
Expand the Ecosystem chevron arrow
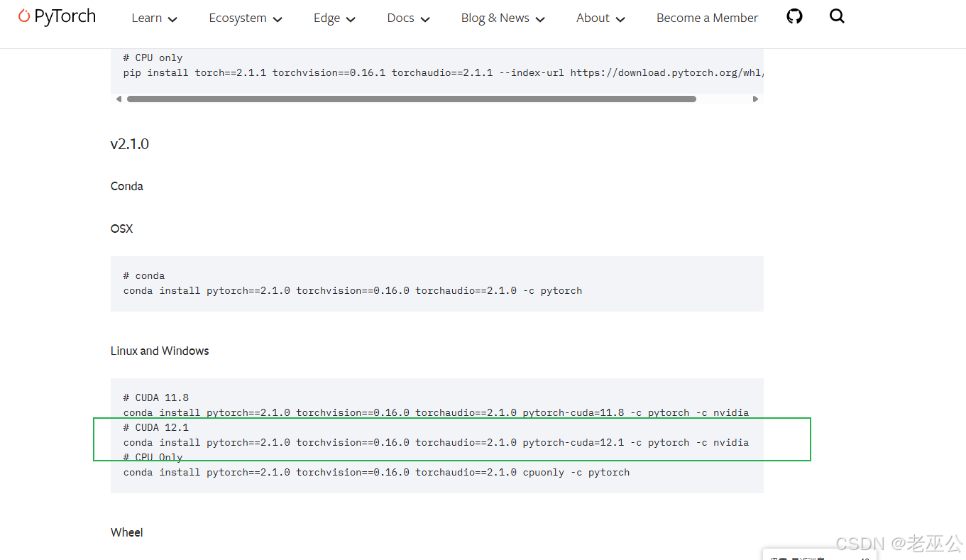[278, 20]
